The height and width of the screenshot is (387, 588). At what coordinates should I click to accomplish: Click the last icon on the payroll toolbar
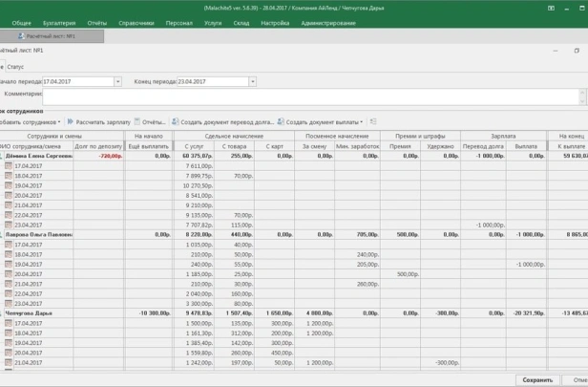373,122
